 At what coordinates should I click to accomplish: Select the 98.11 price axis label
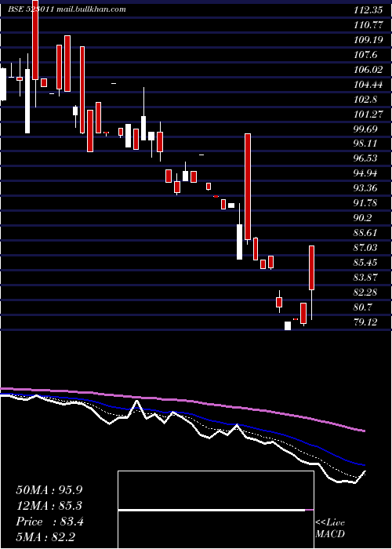click(x=365, y=144)
